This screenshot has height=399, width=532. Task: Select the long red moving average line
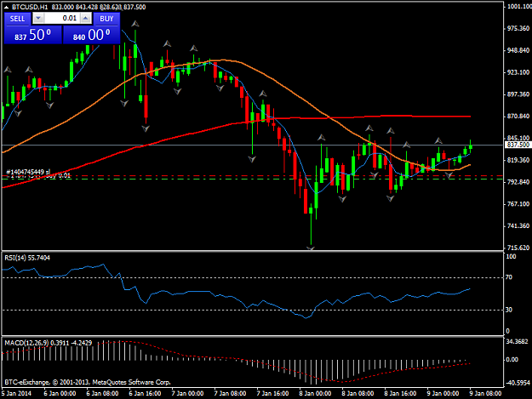pyautogui.click(x=373, y=117)
